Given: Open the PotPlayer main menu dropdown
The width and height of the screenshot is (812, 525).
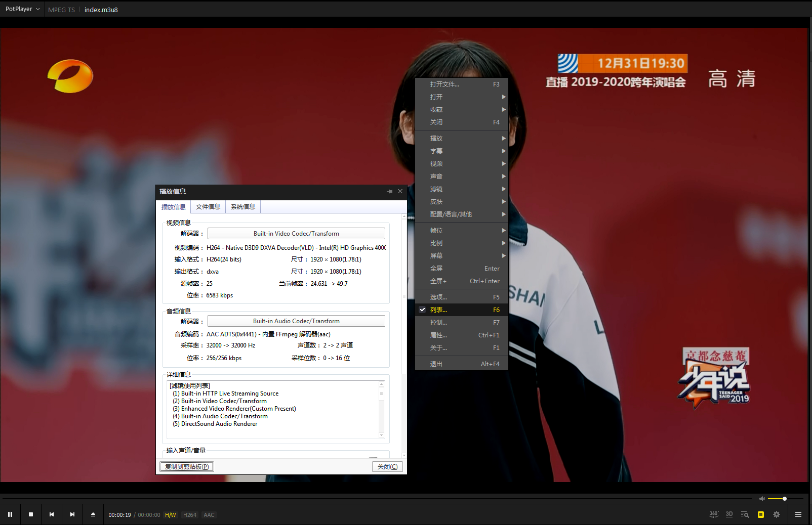Looking at the screenshot, I should pos(22,9).
